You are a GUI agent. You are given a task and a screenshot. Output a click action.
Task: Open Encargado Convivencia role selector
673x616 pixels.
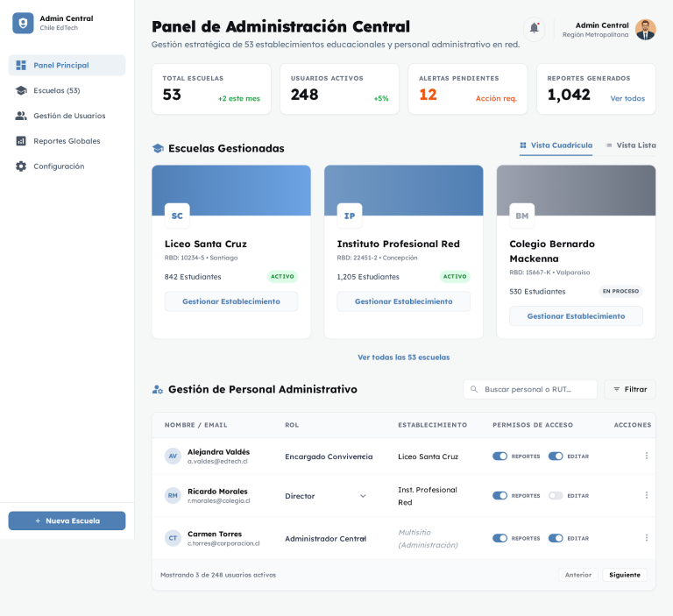[329, 457]
